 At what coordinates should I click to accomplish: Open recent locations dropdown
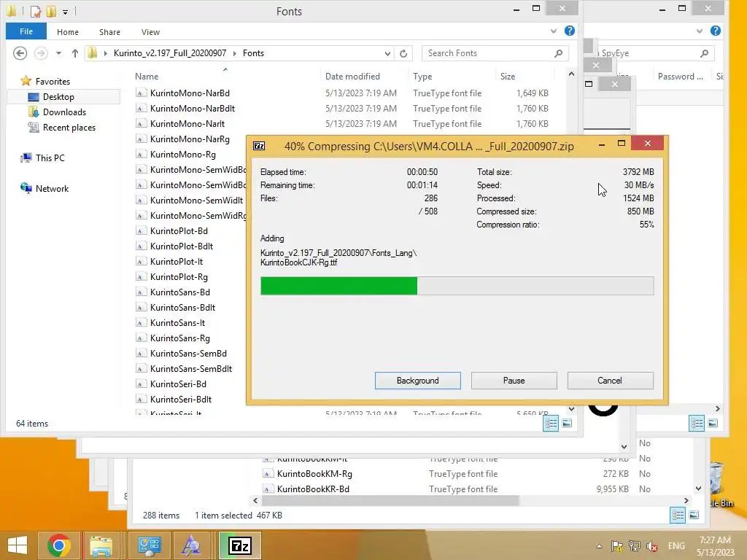[58, 53]
